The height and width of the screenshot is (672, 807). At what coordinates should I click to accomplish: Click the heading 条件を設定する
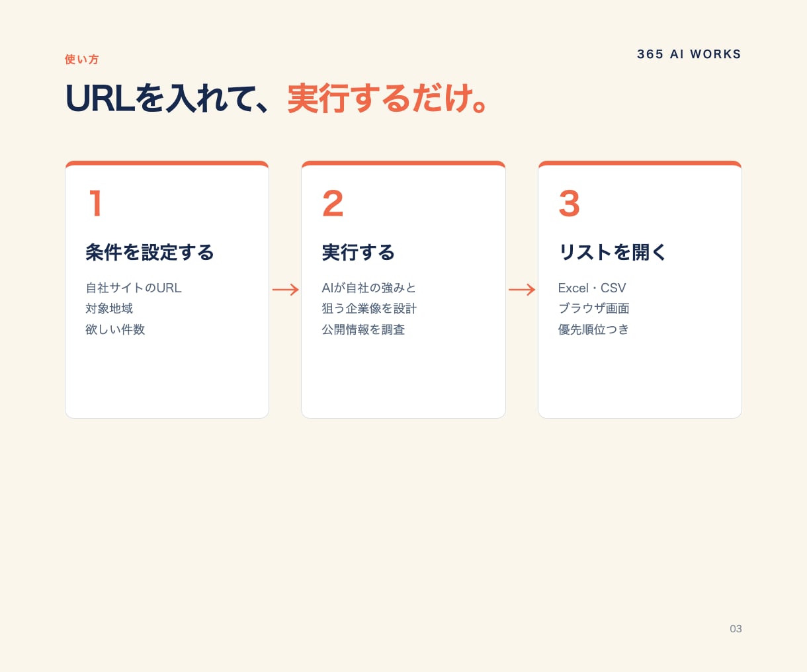coord(150,253)
